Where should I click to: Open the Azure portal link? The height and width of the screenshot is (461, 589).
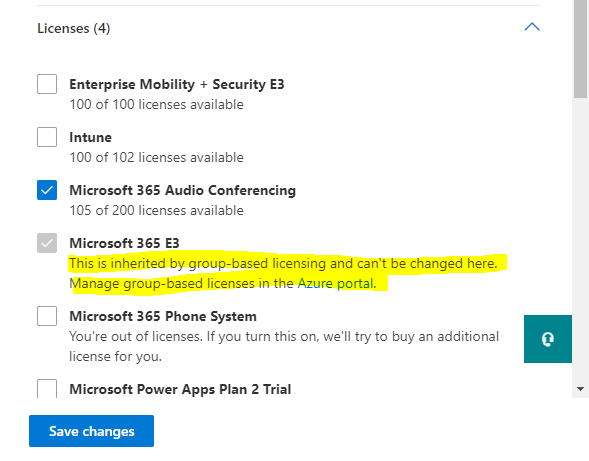pyautogui.click(x=337, y=283)
